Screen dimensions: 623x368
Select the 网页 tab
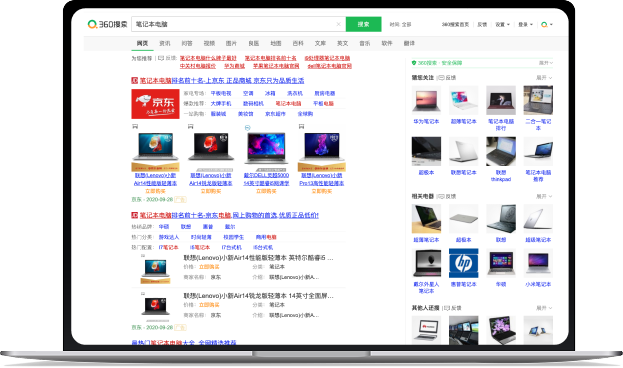[142, 43]
